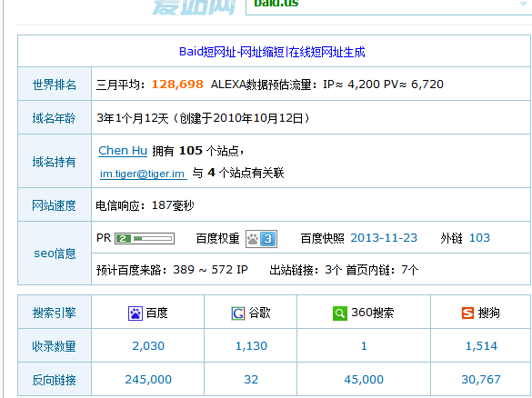The width and height of the screenshot is (532, 398).
Task: Click the 百度 search engine label
Action: [x=157, y=313]
